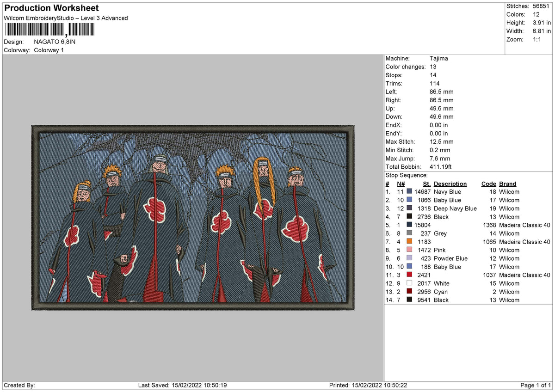555x392 pixels.
Task: Click the Stop Sequence label
Action: point(407,176)
